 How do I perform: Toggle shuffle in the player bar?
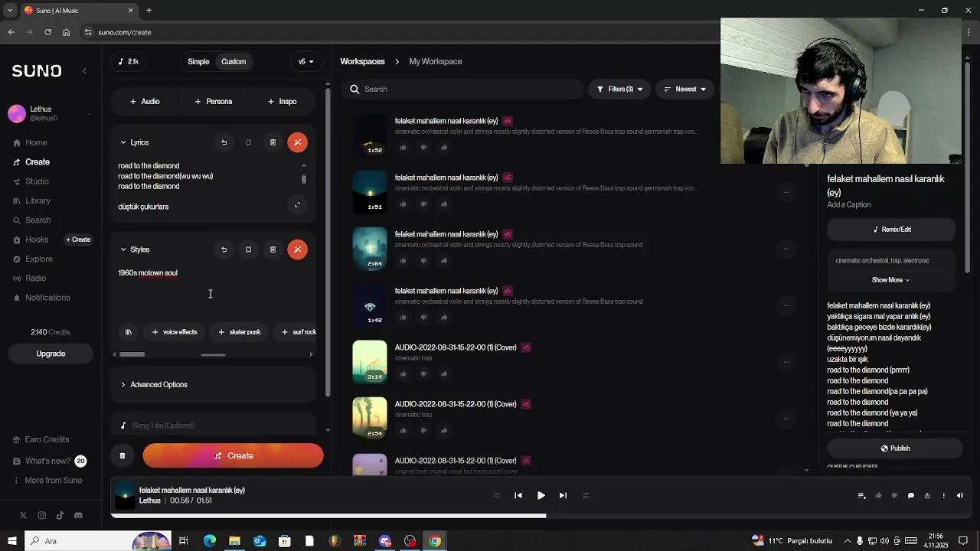496,495
